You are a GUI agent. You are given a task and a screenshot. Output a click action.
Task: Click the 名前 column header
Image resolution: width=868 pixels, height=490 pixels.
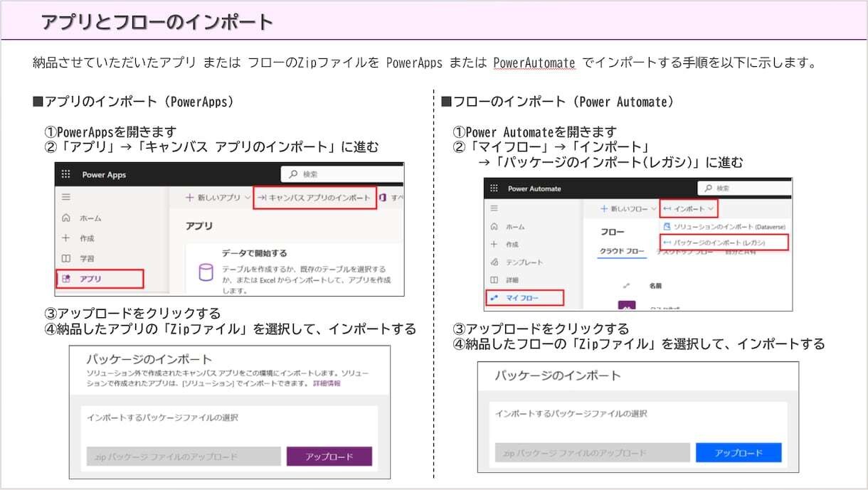655,285
